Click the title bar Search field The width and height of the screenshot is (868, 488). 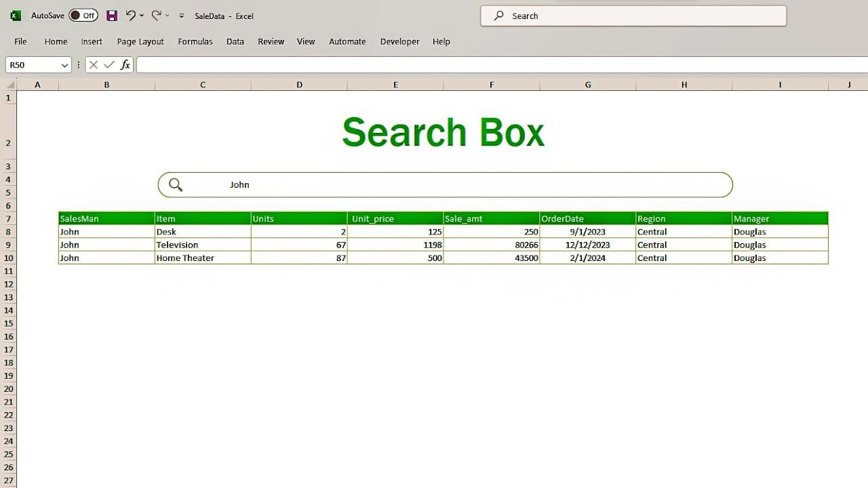pyautogui.click(x=633, y=16)
